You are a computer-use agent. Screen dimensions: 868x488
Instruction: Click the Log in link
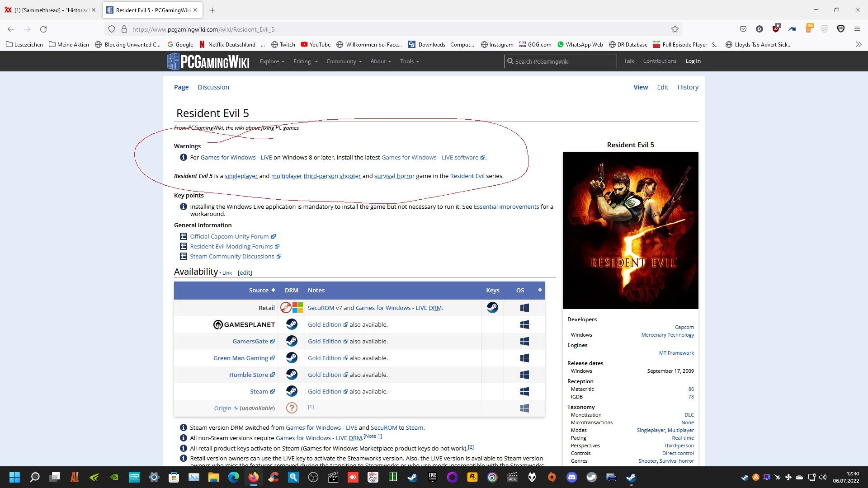click(693, 61)
